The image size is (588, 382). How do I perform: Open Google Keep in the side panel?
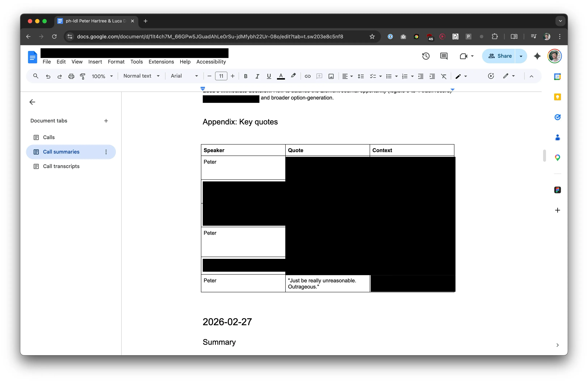coord(557,97)
